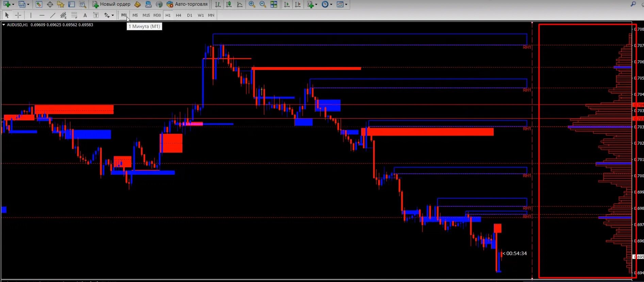Open the periodicity clock icon

click(325, 4)
